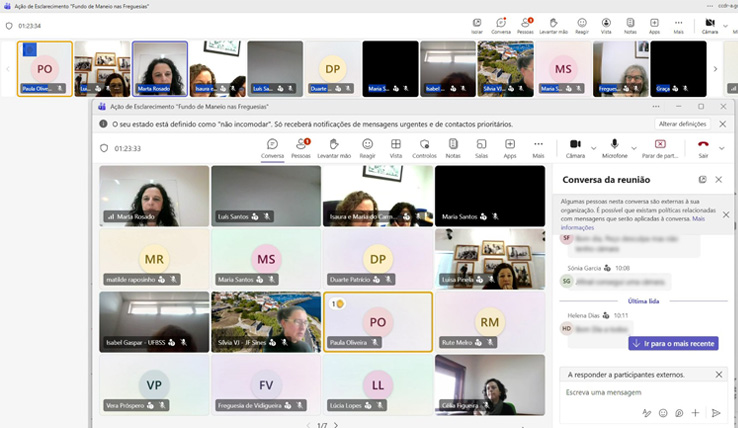This screenshot has width=738, height=428.
Task: Open the emoji picker in message box
Action: (x=662, y=412)
